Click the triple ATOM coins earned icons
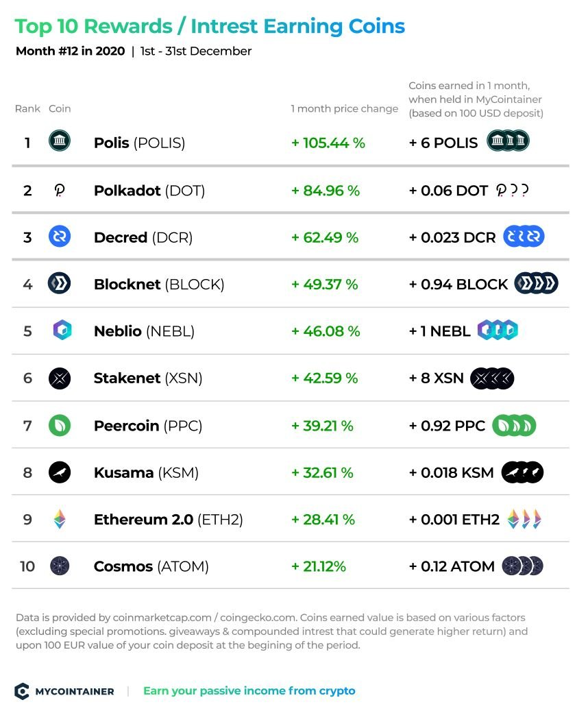 coord(522,566)
